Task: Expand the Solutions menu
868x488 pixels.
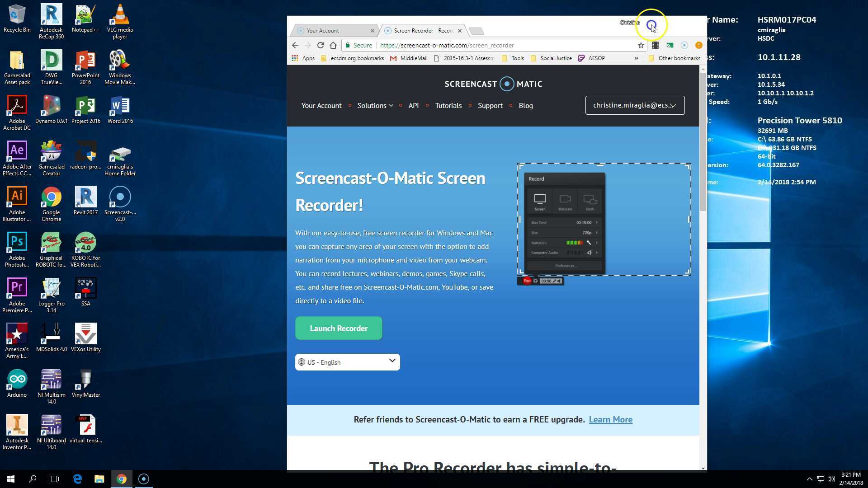Action: coord(375,106)
